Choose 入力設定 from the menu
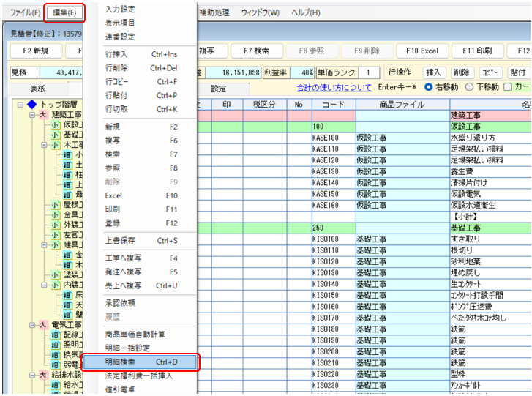 [x=120, y=10]
